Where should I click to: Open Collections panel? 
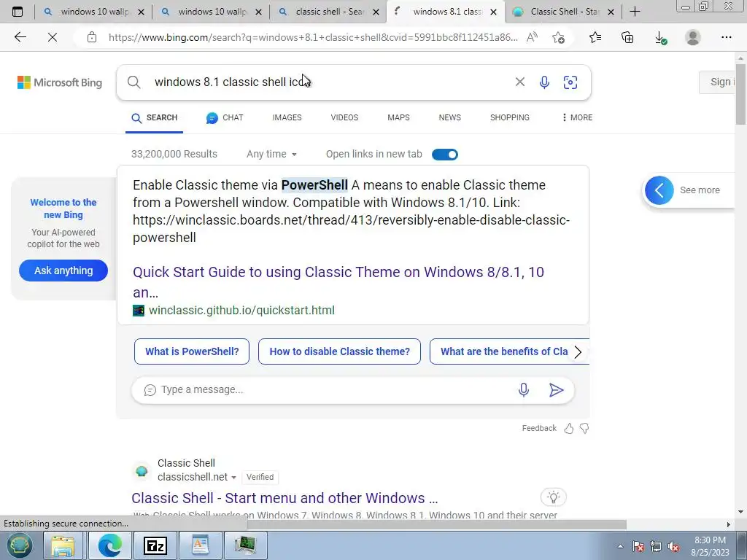pyautogui.click(x=627, y=37)
